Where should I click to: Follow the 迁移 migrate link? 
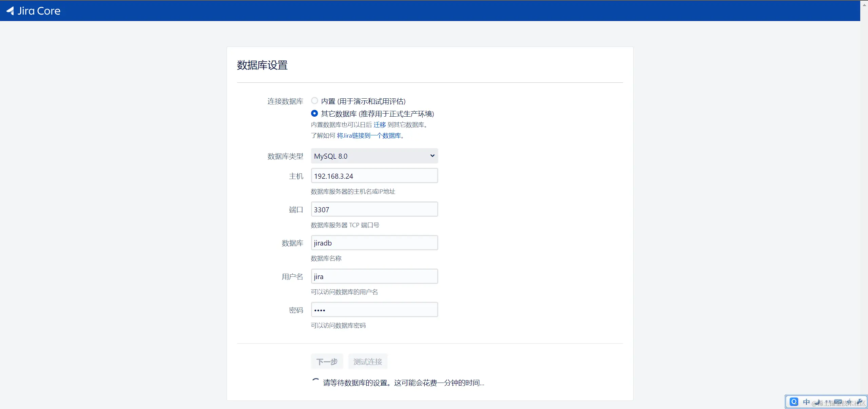pyautogui.click(x=380, y=125)
